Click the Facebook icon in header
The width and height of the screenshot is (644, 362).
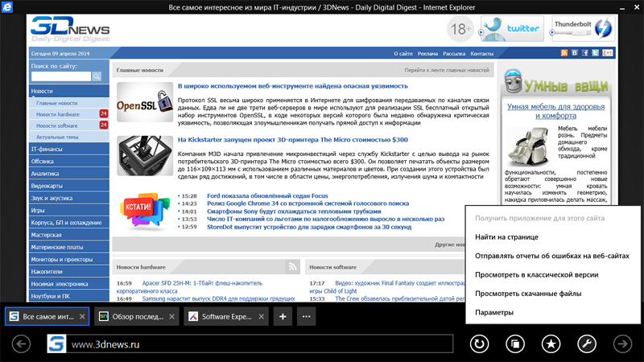click(x=585, y=53)
